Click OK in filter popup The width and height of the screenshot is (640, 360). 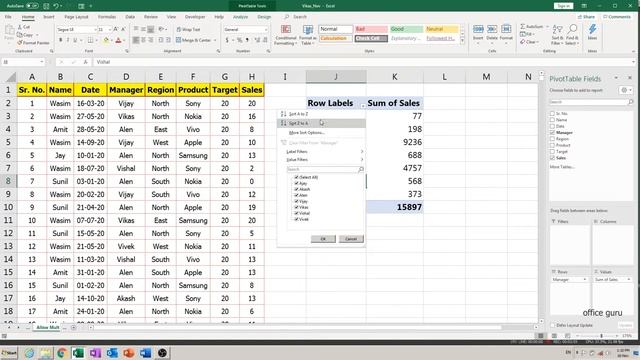(323, 239)
